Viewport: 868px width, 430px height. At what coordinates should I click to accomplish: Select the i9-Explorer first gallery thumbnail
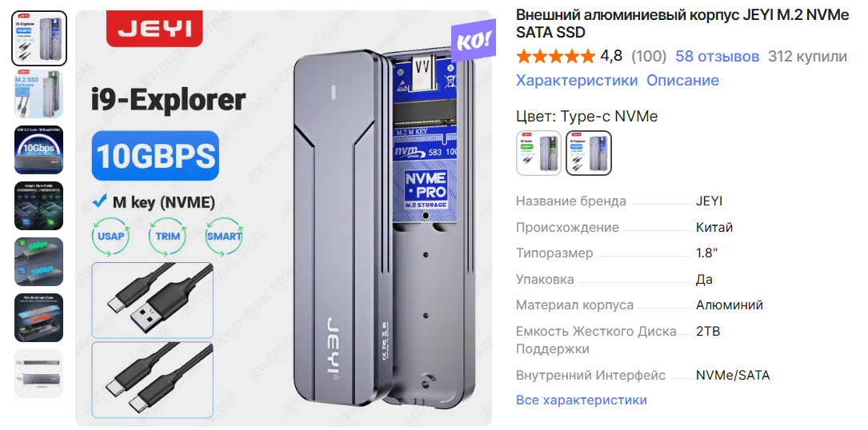click(38, 38)
